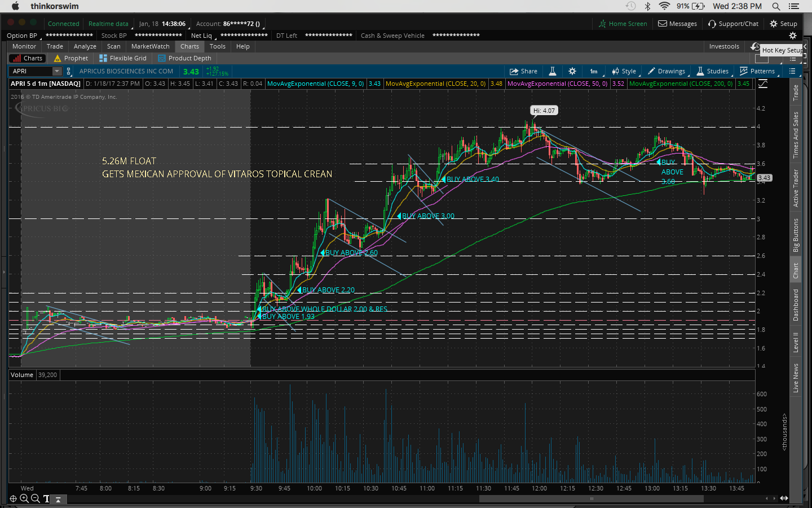Open the Flexible Grid sub-tab

pyautogui.click(x=123, y=58)
